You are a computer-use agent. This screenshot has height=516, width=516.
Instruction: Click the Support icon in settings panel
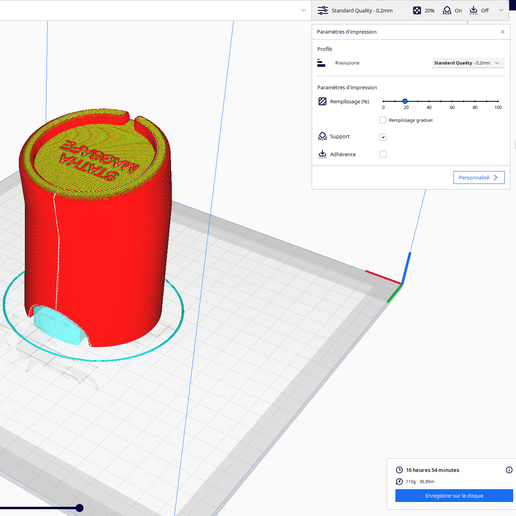(x=322, y=136)
